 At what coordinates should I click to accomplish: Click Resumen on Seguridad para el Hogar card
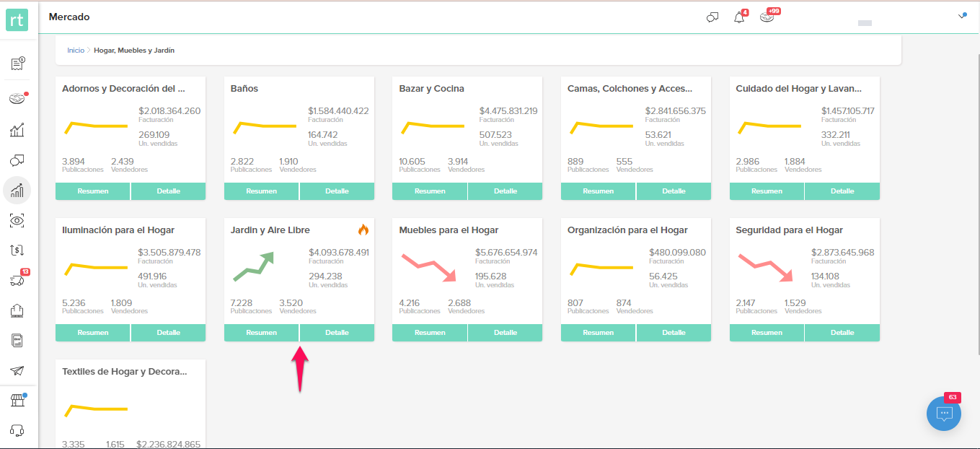click(x=767, y=333)
